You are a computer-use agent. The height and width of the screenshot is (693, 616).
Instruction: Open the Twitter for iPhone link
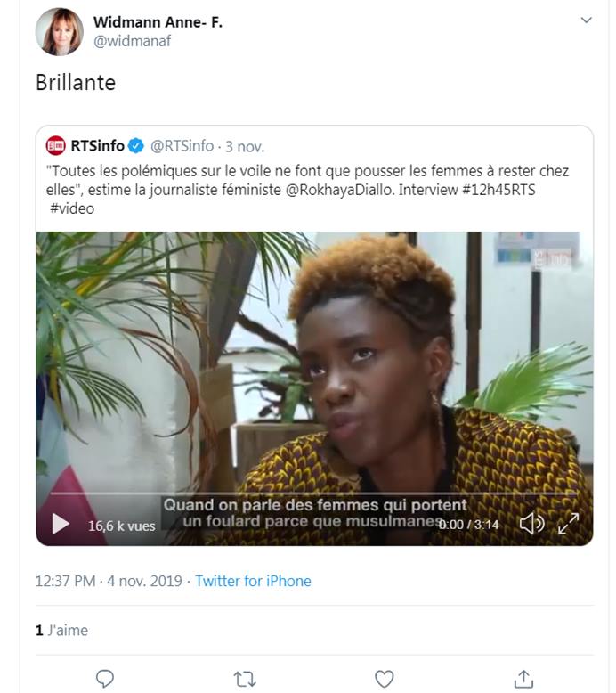click(x=253, y=581)
